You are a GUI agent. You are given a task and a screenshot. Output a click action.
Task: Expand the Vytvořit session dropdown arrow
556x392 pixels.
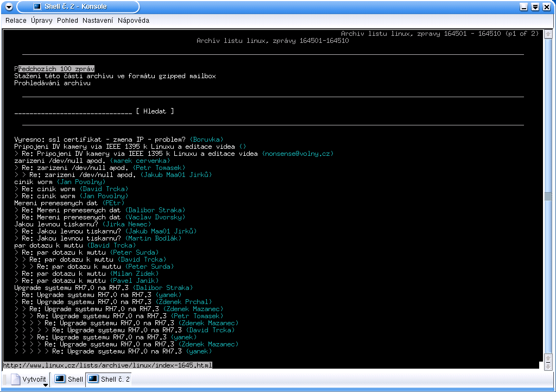46,385
